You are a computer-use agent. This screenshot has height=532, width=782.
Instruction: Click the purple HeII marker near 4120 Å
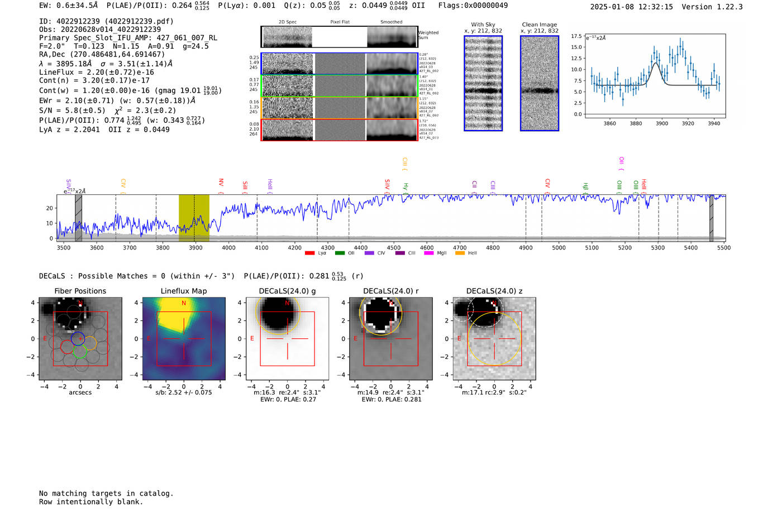click(270, 185)
